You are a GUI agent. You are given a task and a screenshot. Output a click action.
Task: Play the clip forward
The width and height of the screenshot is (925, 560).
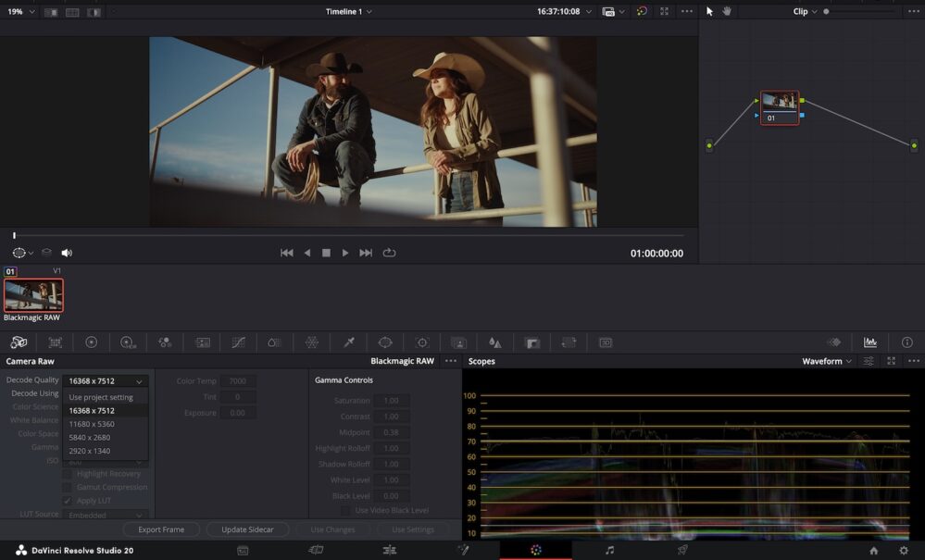345,253
